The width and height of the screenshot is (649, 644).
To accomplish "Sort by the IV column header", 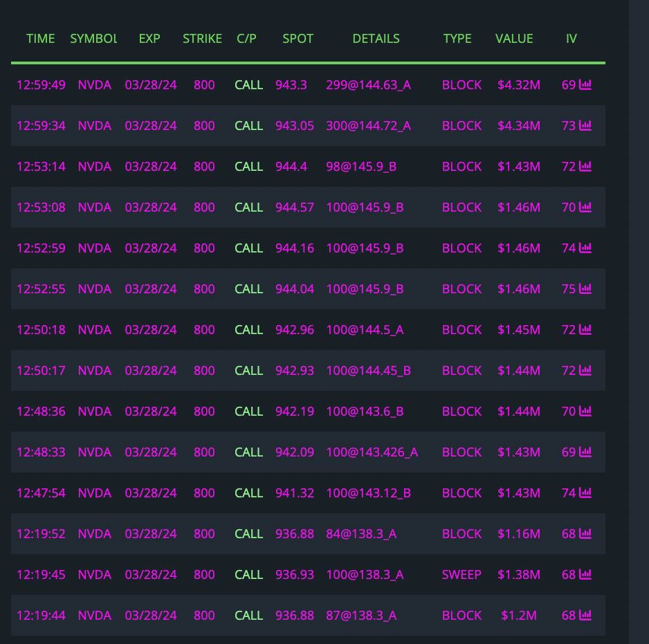I will pos(572,39).
